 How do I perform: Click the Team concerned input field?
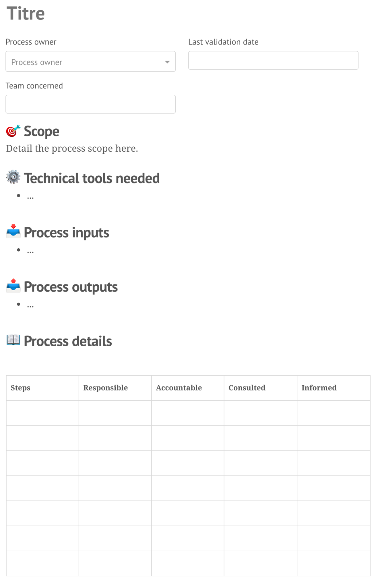pos(90,104)
